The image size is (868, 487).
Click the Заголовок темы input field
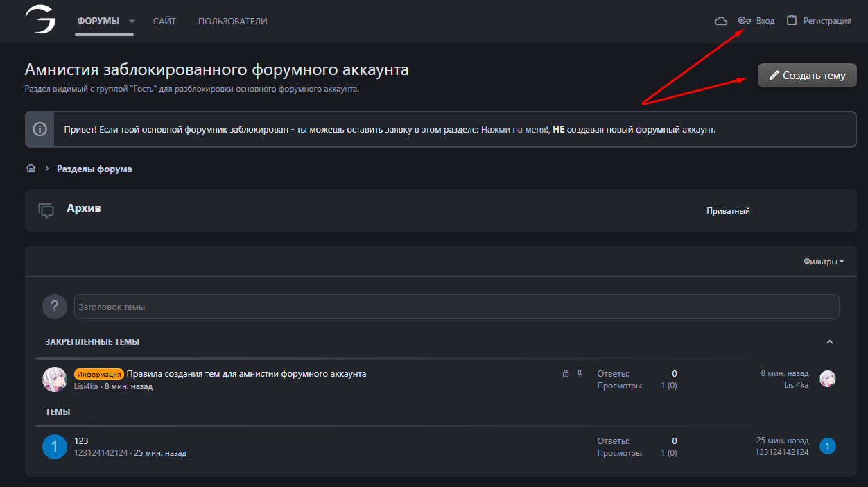456,307
